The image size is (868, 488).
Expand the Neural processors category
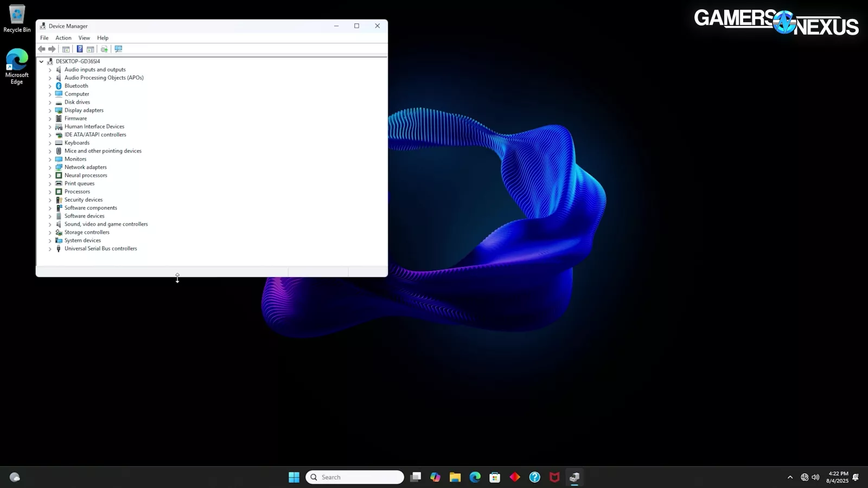tap(50, 176)
